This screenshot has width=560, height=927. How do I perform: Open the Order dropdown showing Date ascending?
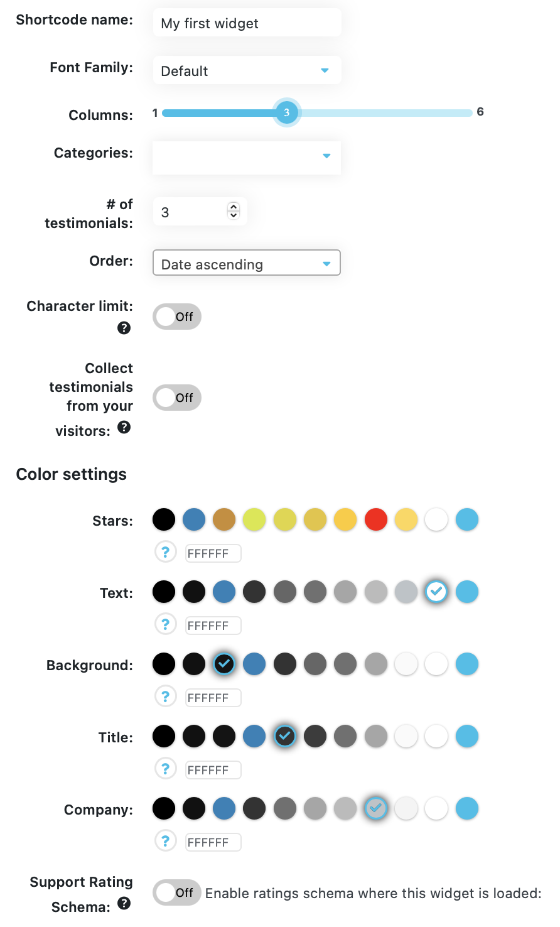(x=247, y=263)
